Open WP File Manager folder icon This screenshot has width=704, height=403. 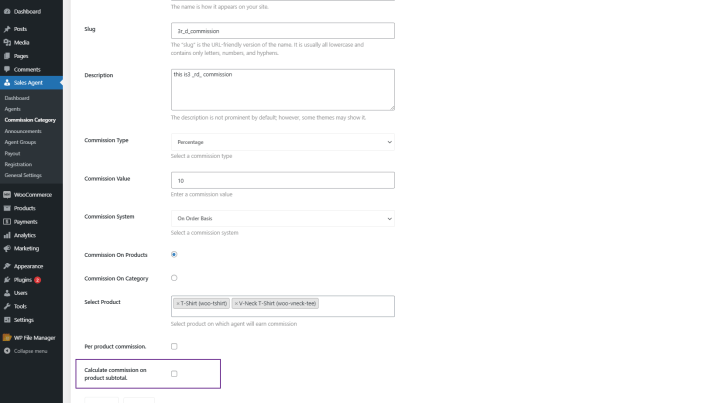pos(7,337)
